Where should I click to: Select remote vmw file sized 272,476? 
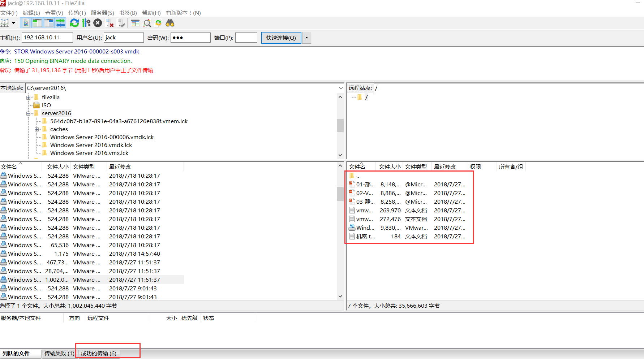click(x=407, y=219)
